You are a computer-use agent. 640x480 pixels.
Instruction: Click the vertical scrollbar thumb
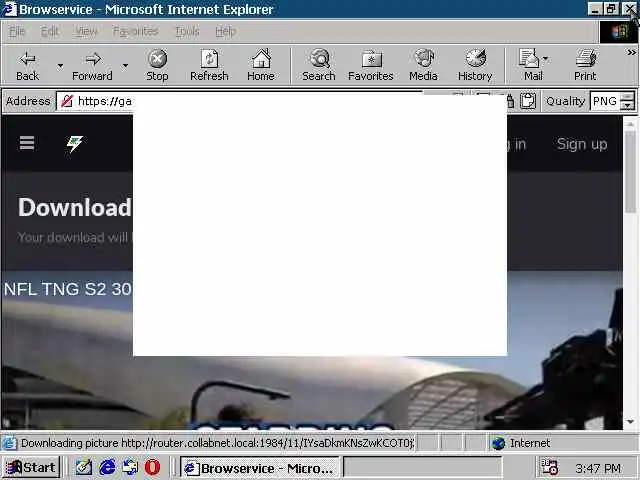click(x=631, y=171)
